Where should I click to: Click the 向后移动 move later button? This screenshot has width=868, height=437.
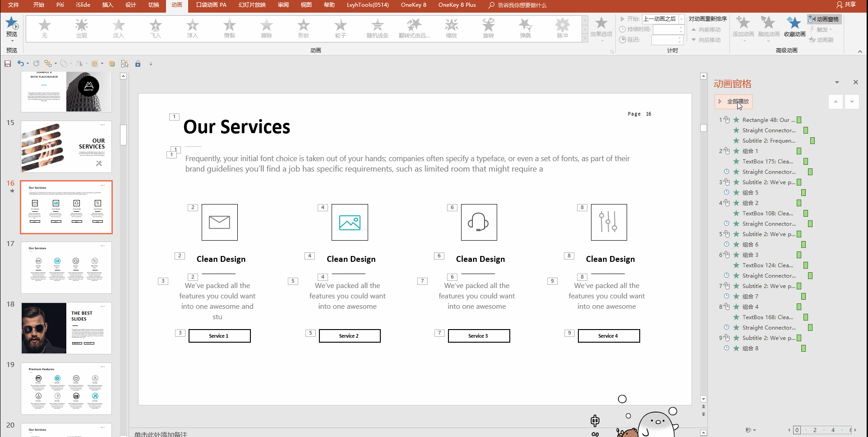click(706, 40)
